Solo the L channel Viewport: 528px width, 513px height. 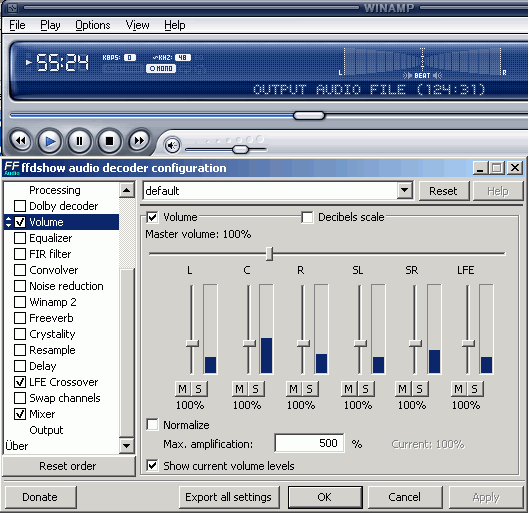click(x=199, y=389)
